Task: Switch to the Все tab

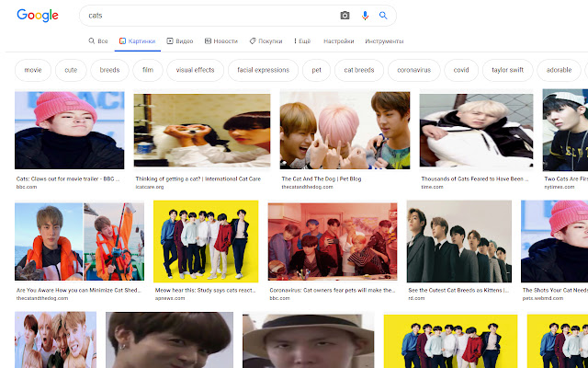Action: 98,41
